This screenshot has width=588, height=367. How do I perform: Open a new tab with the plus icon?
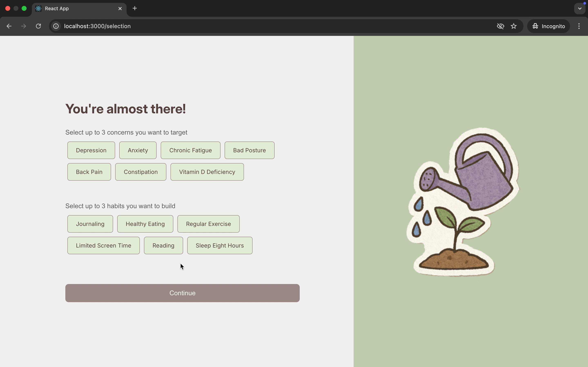[135, 9]
